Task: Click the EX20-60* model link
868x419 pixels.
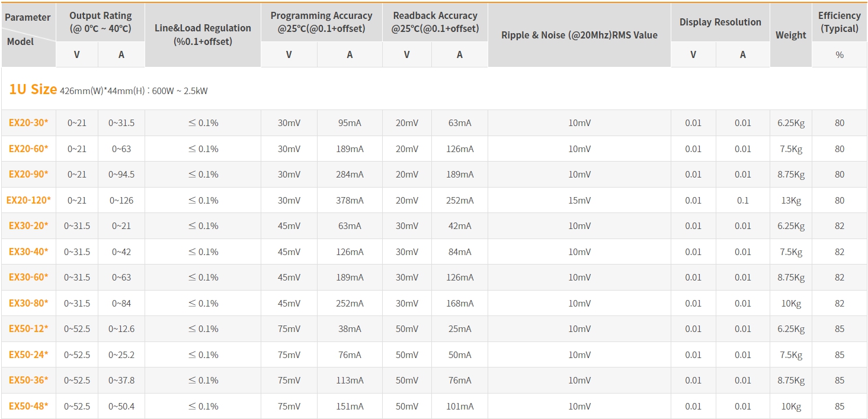Action: tap(28, 149)
